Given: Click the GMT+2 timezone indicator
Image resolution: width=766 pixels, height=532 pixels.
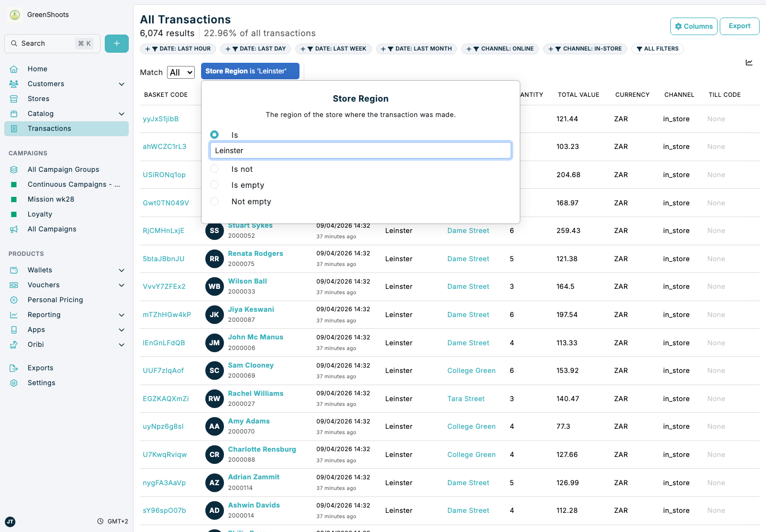Looking at the screenshot, I should tap(112, 521).
